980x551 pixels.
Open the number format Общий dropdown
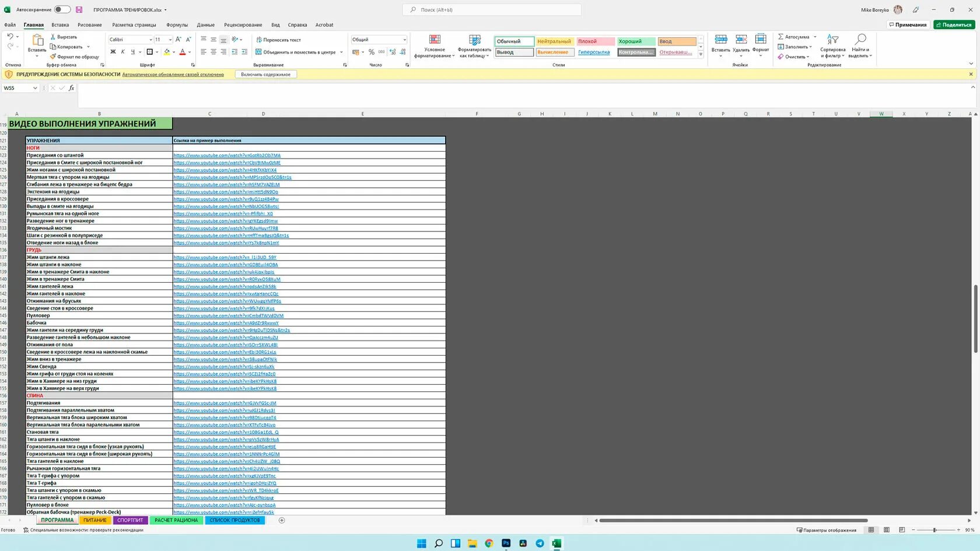(404, 40)
